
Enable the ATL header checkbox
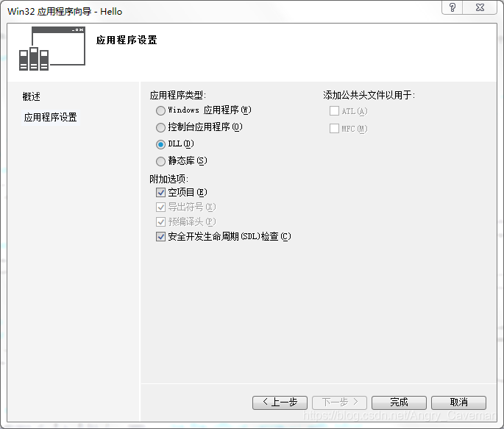point(334,111)
